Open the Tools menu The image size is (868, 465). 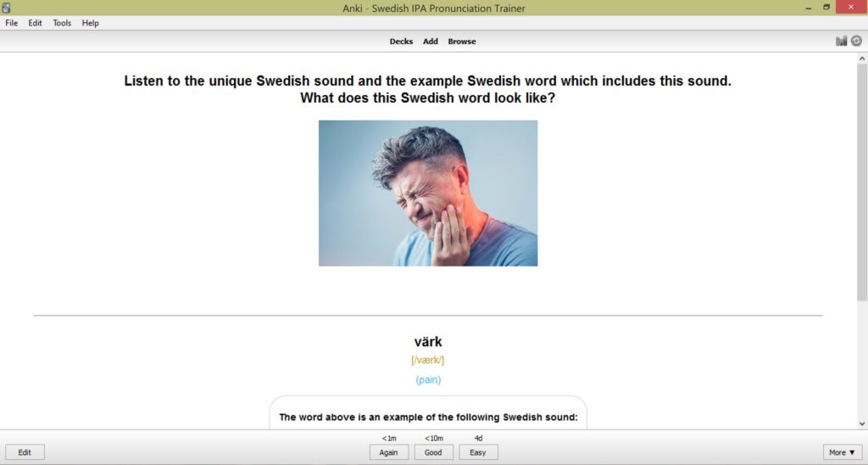tap(62, 23)
